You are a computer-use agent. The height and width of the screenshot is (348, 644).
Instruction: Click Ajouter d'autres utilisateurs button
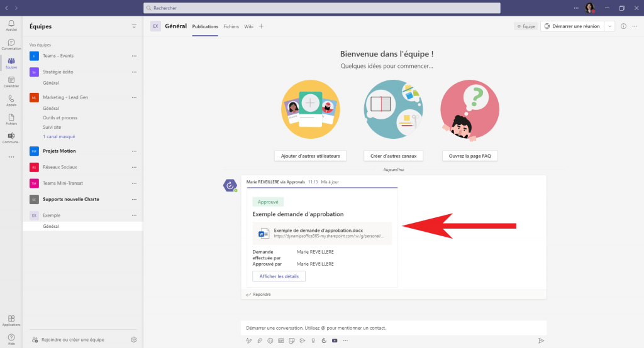(x=310, y=156)
